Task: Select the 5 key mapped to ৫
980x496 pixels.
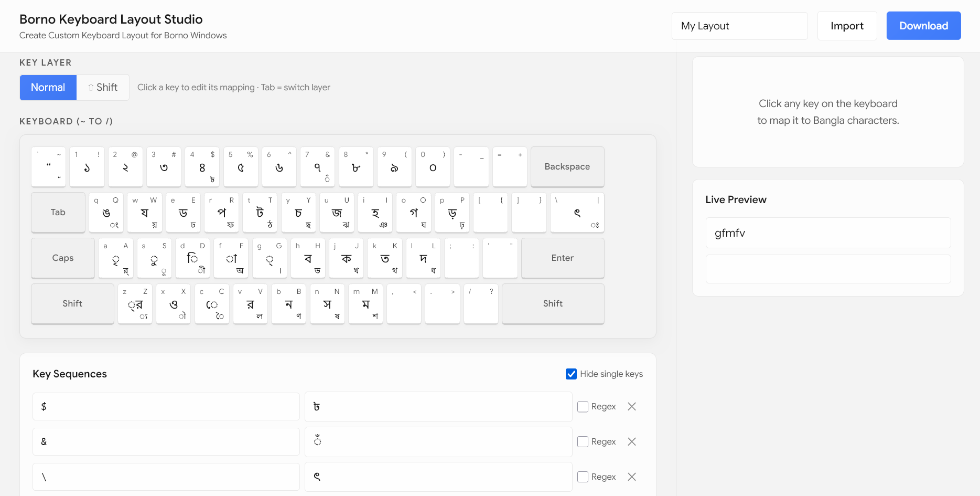Action: pyautogui.click(x=241, y=167)
